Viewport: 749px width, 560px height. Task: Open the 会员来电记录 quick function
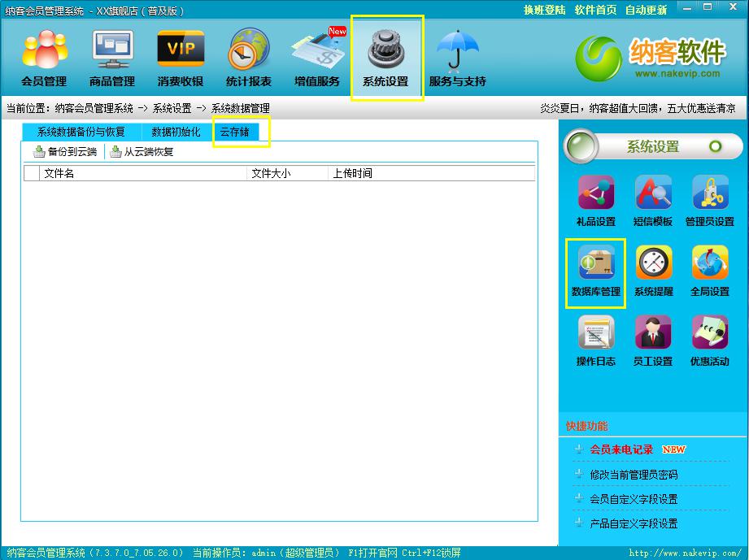[x=621, y=449]
